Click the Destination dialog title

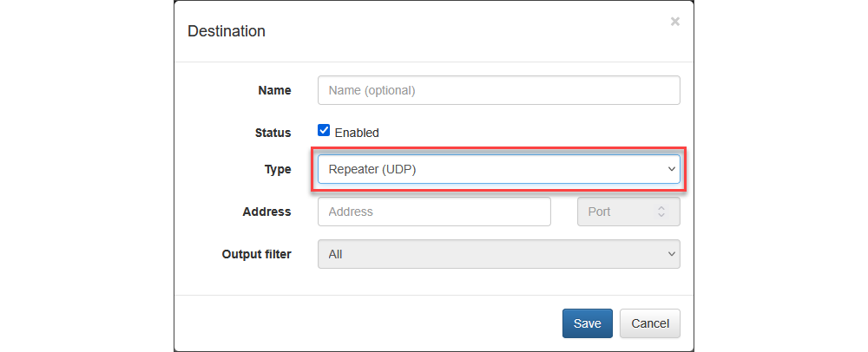tap(227, 31)
